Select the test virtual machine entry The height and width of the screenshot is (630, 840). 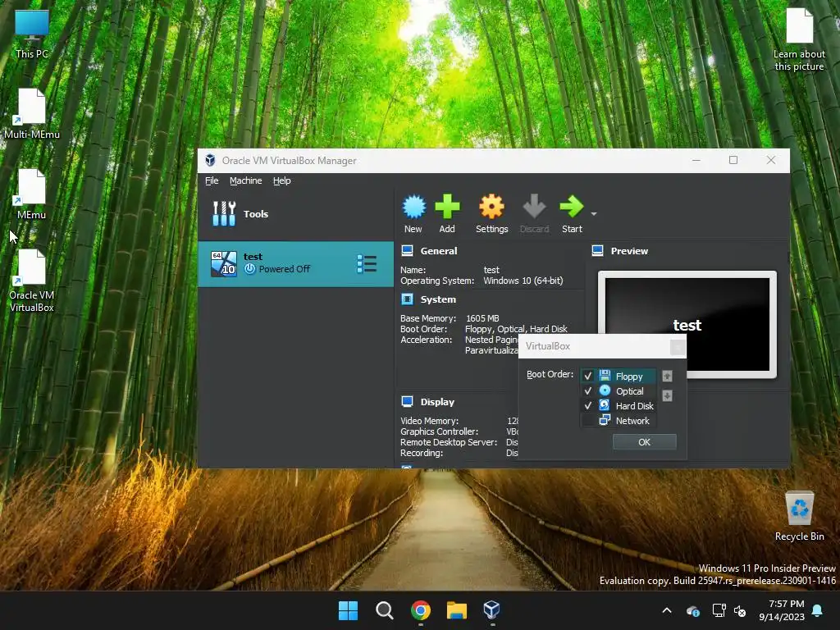(x=295, y=263)
